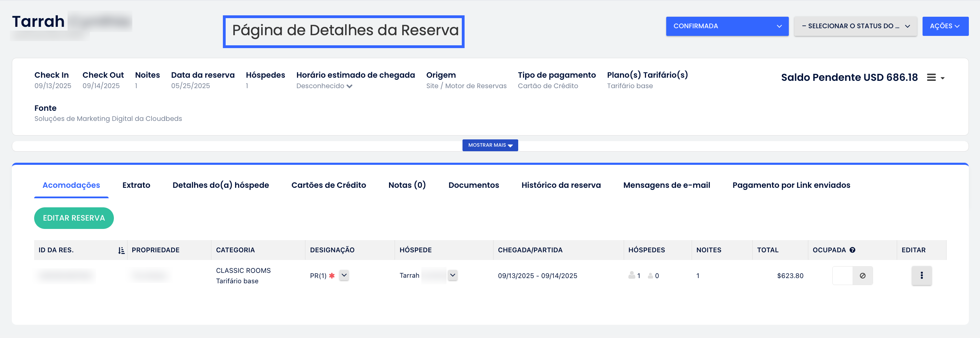The width and height of the screenshot is (980, 338).
Task: Click the hamburger menu beside Saldo Pendente
Action: click(931, 78)
